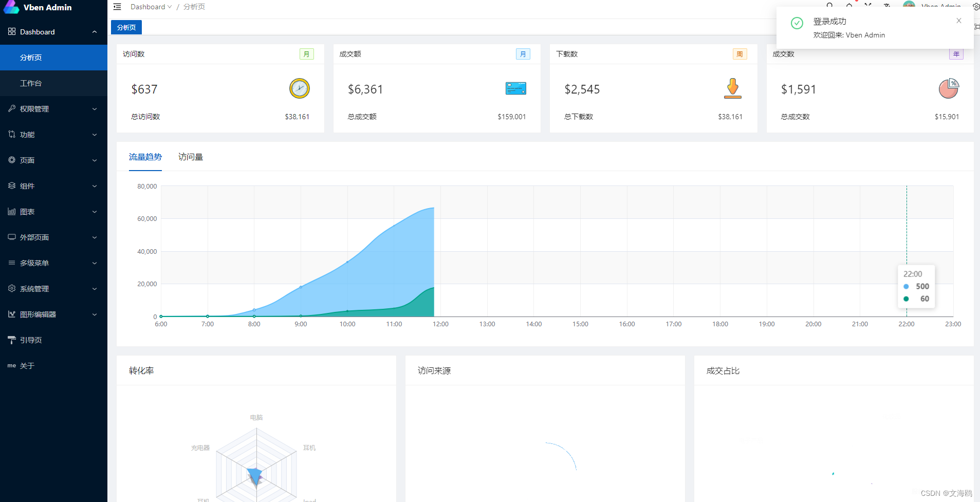Click the $637 visits value
The height and width of the screenshot is (502, 980).
point(144,89)
